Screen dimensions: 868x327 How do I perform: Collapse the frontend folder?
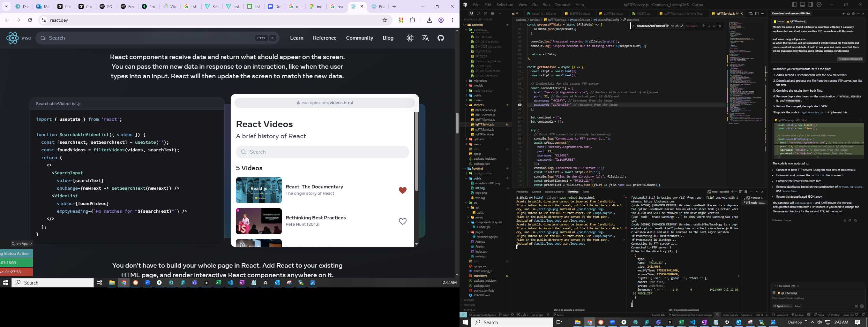point(477,169)
